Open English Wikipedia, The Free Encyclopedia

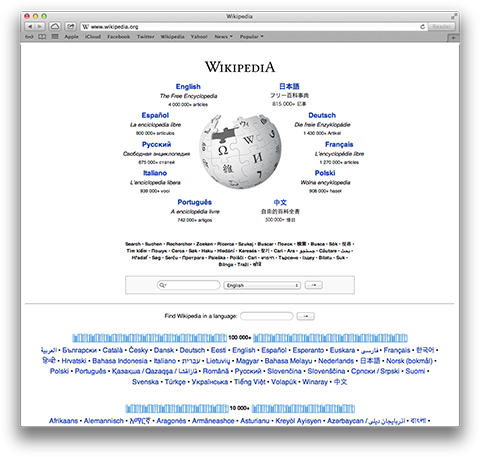(x=188, y=87)
